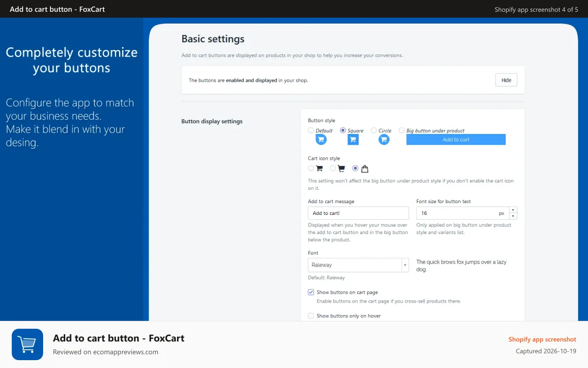Choose the shopping bag icon style radio

click(x=356, y=168)
